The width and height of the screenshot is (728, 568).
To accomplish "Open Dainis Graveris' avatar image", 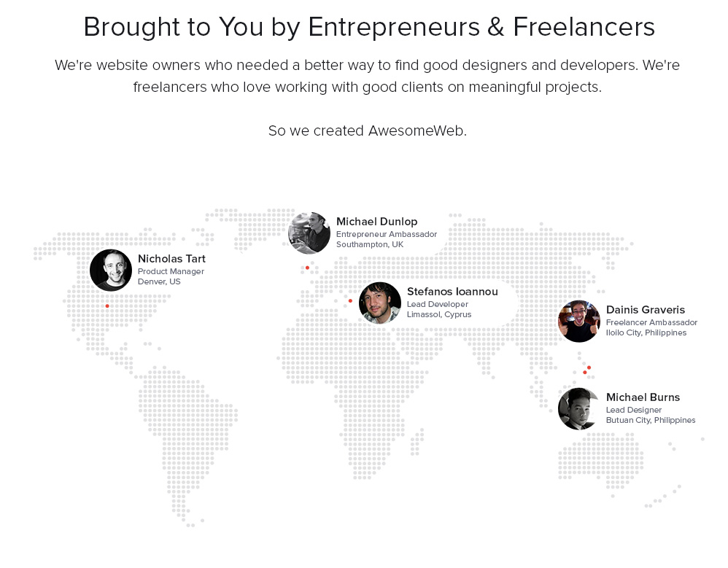I will tap(579, 321).
